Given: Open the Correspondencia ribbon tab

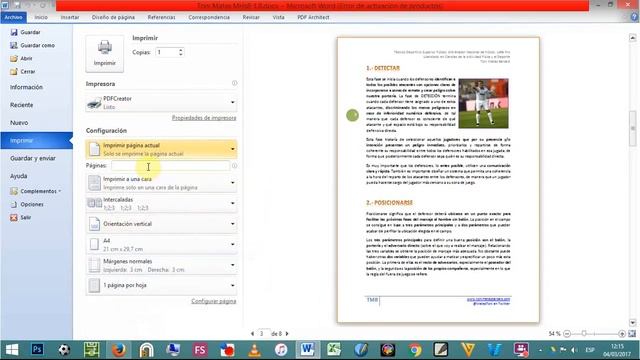Looking at the screenshot, I should pyautogui.click(x=209, y=17).
